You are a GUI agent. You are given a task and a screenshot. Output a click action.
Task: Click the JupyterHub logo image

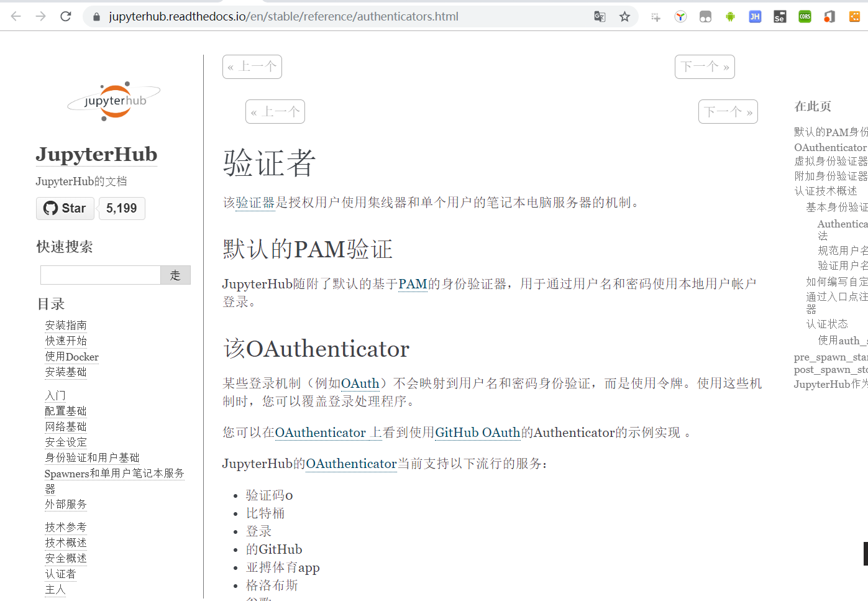coord(114,101)
